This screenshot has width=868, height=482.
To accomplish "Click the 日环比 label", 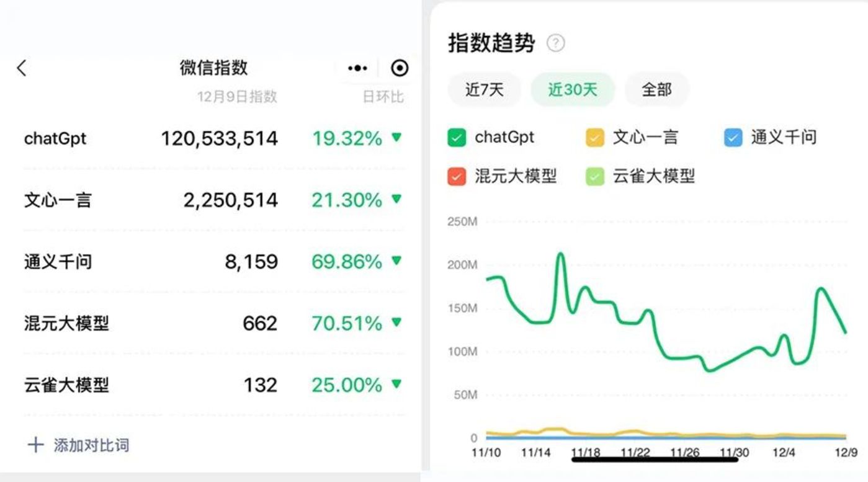I will coord(384,96).
